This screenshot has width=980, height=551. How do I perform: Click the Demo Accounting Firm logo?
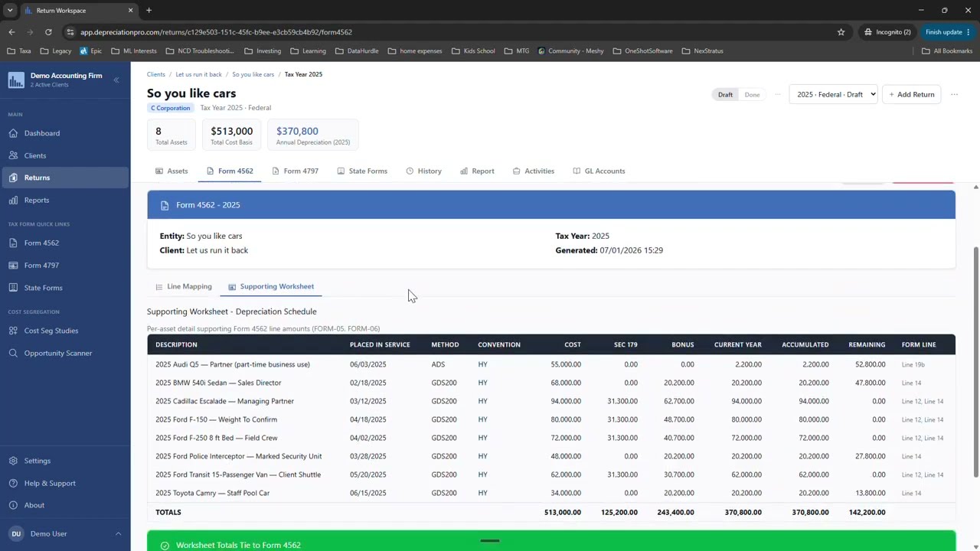coord(16,80)
